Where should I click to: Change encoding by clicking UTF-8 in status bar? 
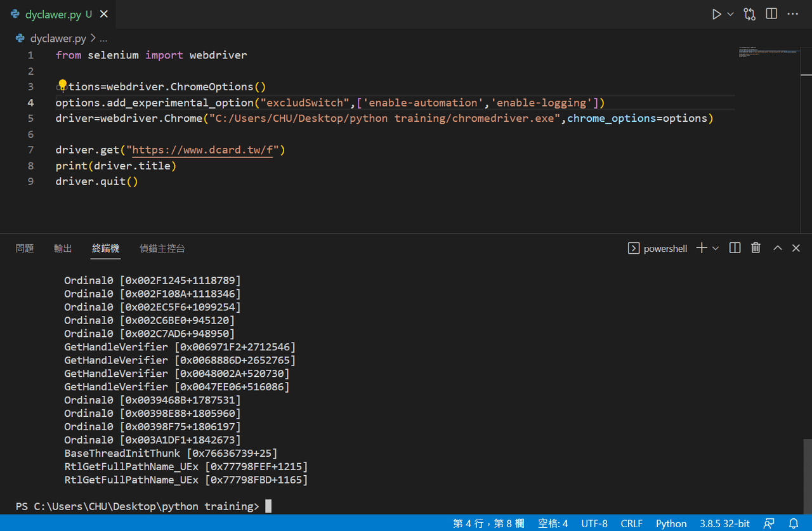point(594,523)
